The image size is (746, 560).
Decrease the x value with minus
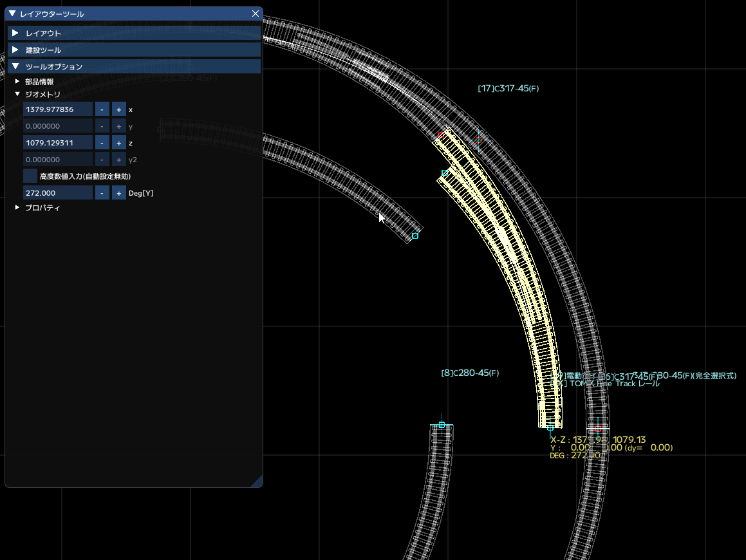tap(102, 109)
